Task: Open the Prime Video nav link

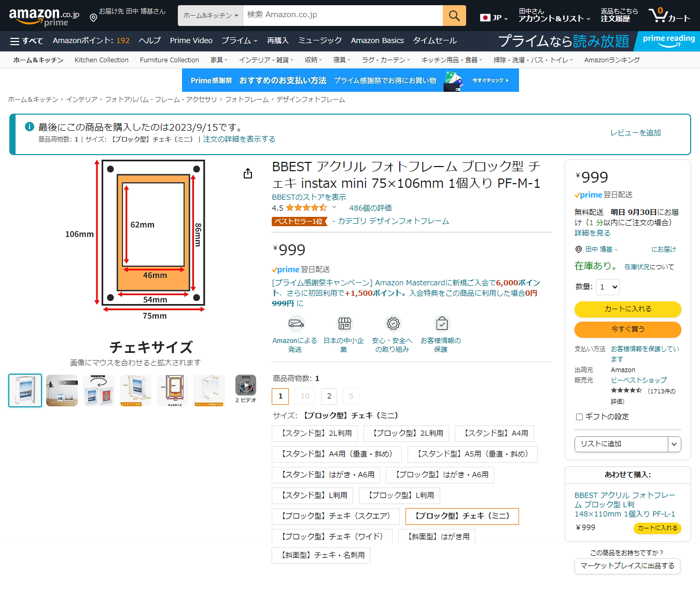Action: pyautogui.click(x=191, y=40)
